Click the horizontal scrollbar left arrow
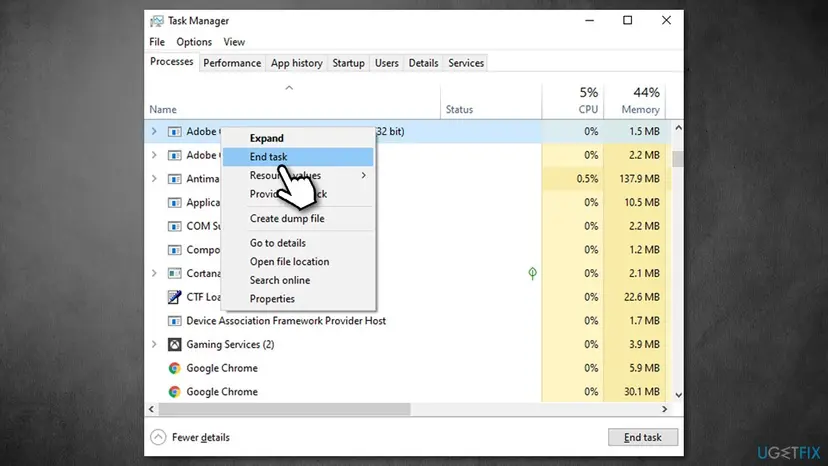 (x=152, y=409)
